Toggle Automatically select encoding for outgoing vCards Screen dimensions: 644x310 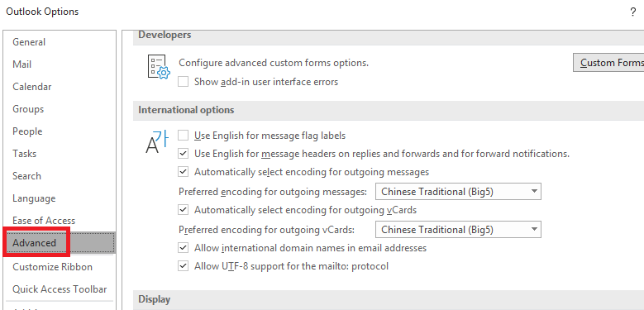(184, 210)
